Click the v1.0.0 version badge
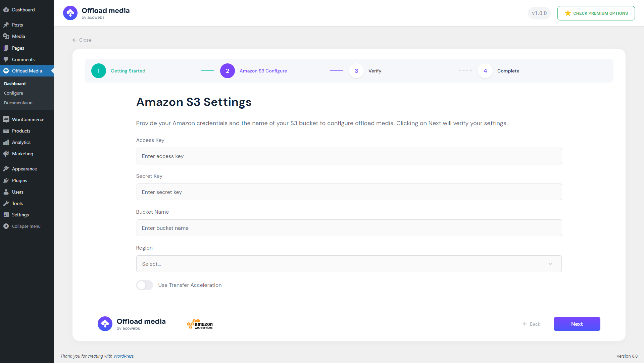644x363 pixels. click(x=539, y=13)
